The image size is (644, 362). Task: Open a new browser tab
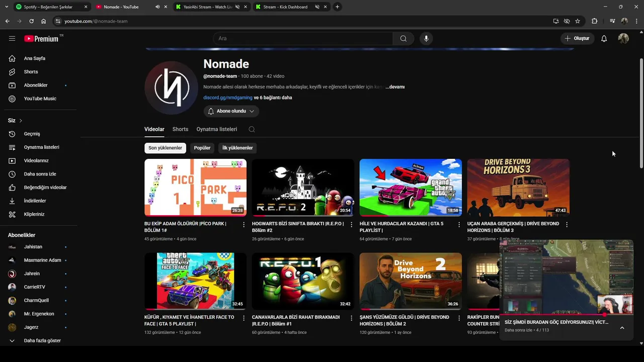coord(337,7)
